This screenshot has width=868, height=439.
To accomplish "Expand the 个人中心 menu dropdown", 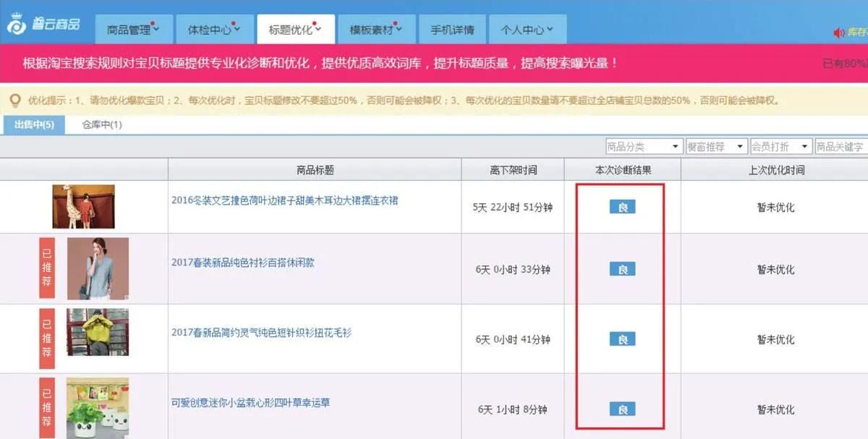I will click(522, 30).
